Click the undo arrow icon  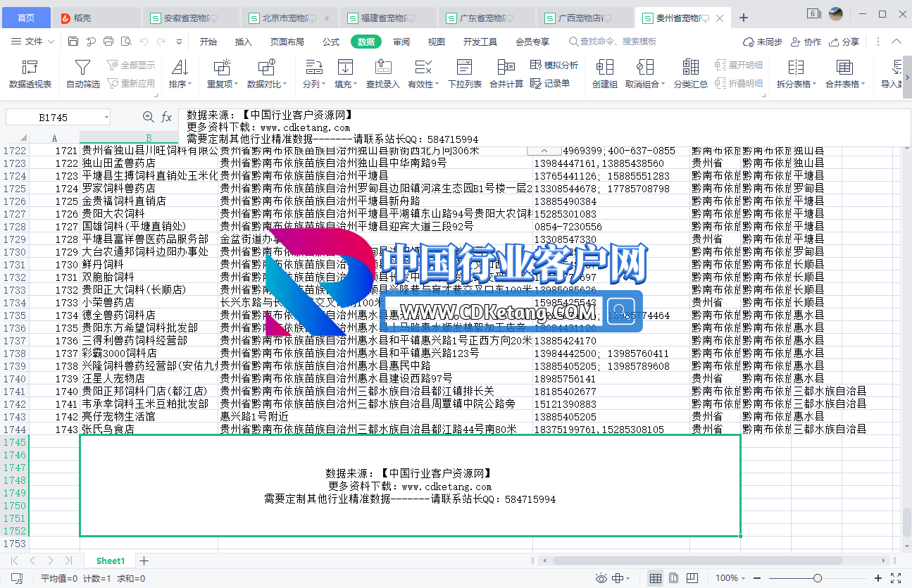[x=144, y=42]
